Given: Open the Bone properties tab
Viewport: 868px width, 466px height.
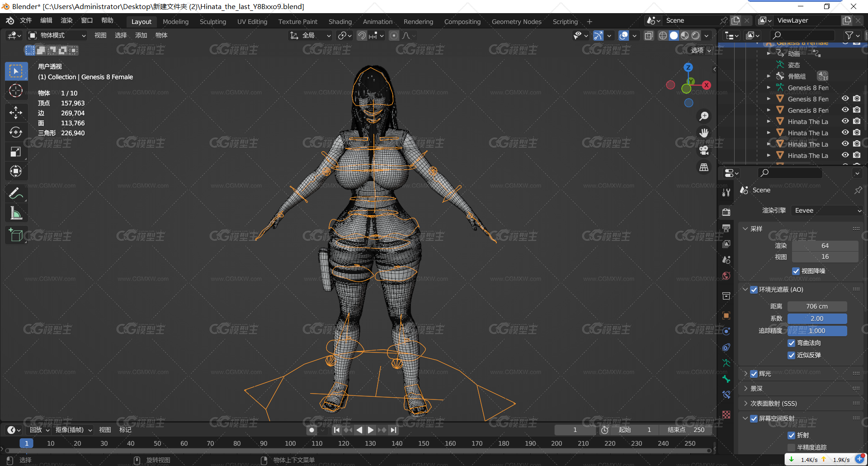Looking at the screenshot, I should click(726, 379).
